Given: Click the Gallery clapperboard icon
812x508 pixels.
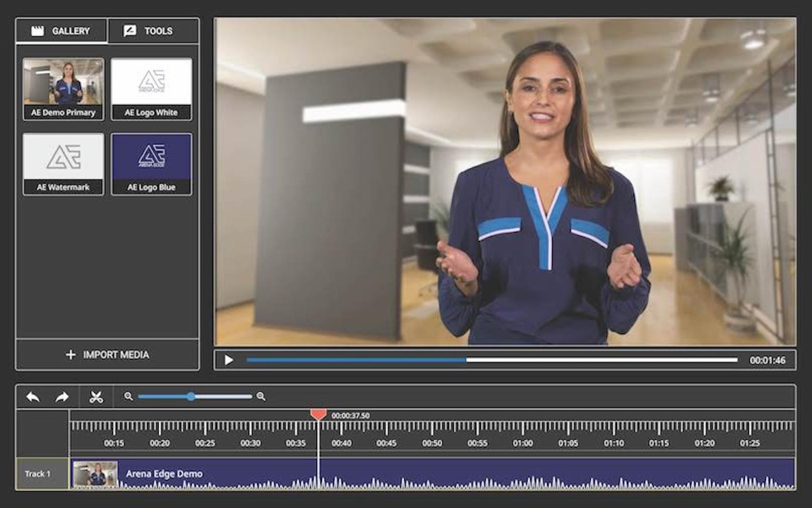Looking at the screenshot, I should click(38, 31).
